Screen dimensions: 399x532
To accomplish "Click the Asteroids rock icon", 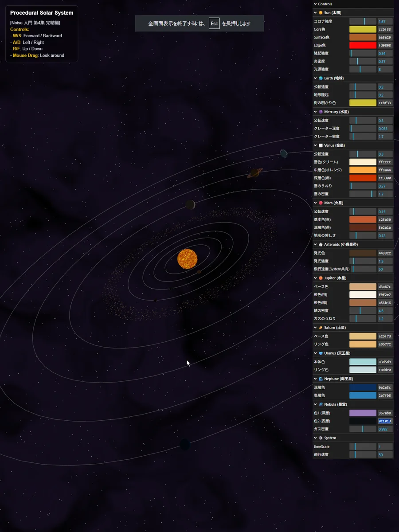I will [321, 244].
